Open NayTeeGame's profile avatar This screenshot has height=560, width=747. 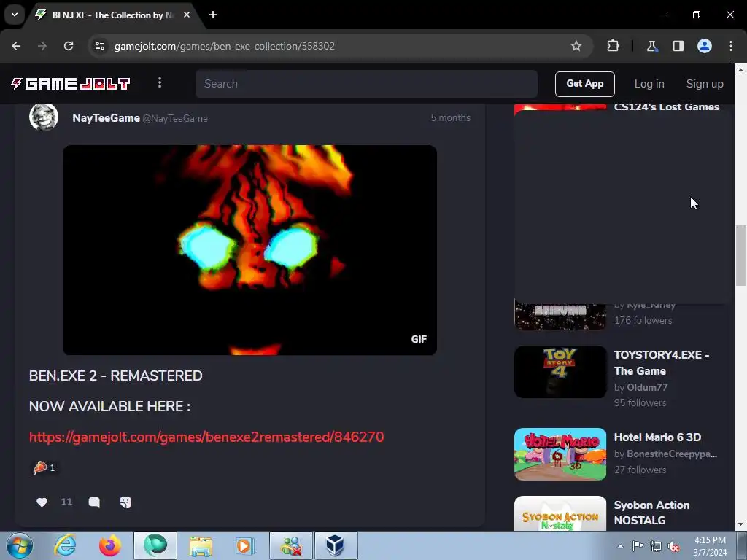tap(44, 117)
